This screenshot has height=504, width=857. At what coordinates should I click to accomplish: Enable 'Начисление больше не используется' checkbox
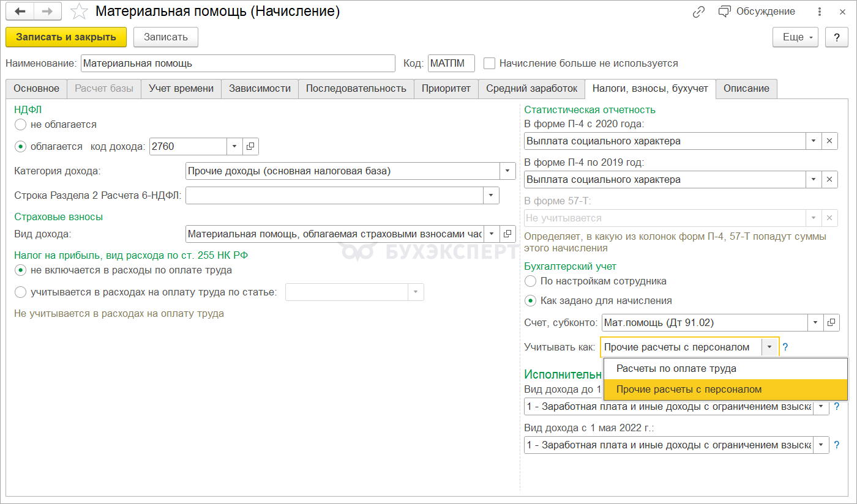click(489, 64)
